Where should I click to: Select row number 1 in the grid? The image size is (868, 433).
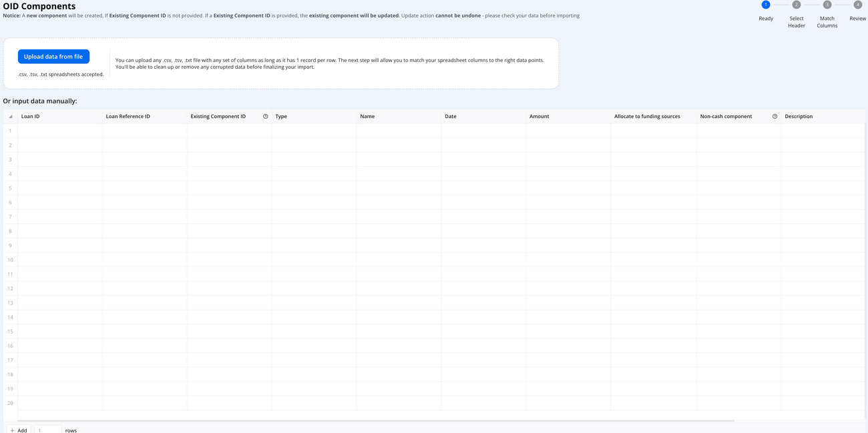(x=10, y=130)
